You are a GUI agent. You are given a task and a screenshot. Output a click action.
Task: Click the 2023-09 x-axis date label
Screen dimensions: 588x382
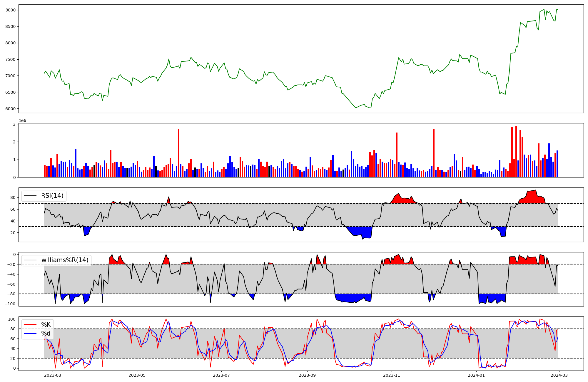tap(308, 375)
